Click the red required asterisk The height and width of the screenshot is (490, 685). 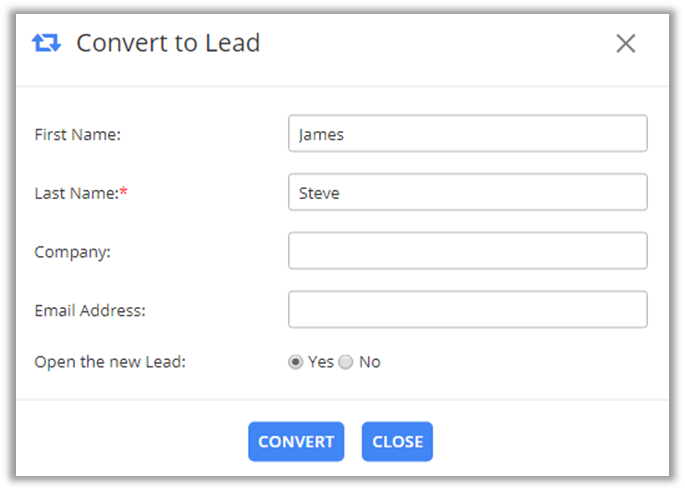[x=124, y=192]
